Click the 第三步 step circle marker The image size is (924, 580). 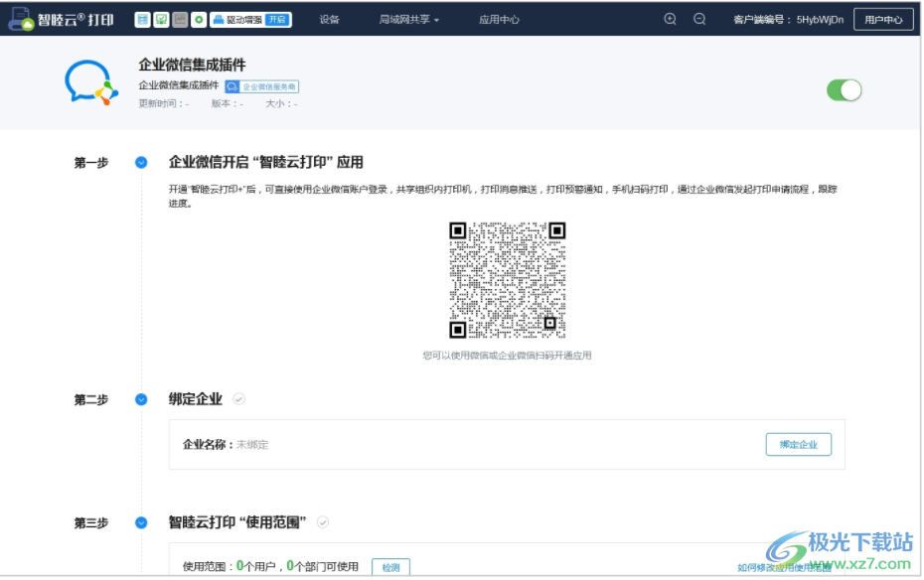(x=141, y=522)
